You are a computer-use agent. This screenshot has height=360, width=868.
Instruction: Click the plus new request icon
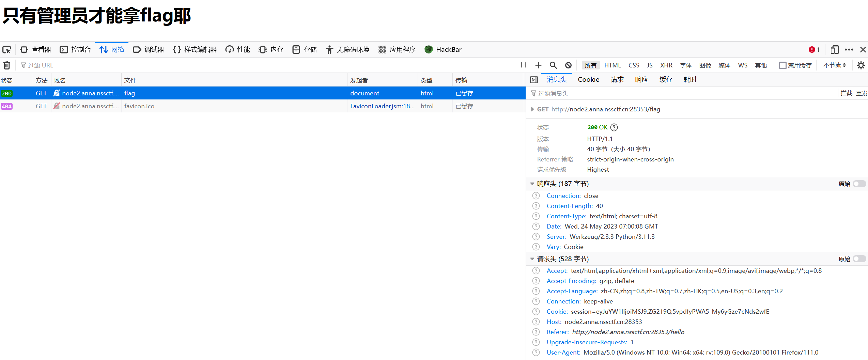click(x=538, y=65)
